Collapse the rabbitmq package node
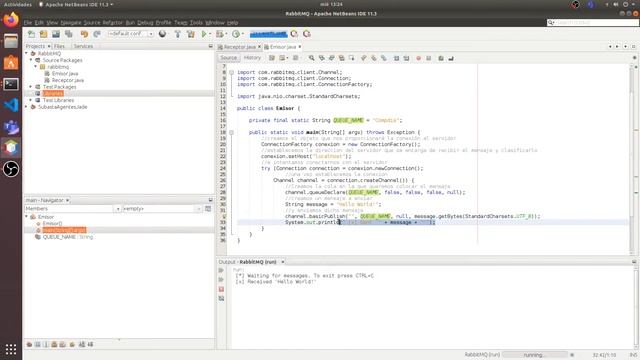Image resolution: width=640 pixels, height=360 pixels. point(36,67)
